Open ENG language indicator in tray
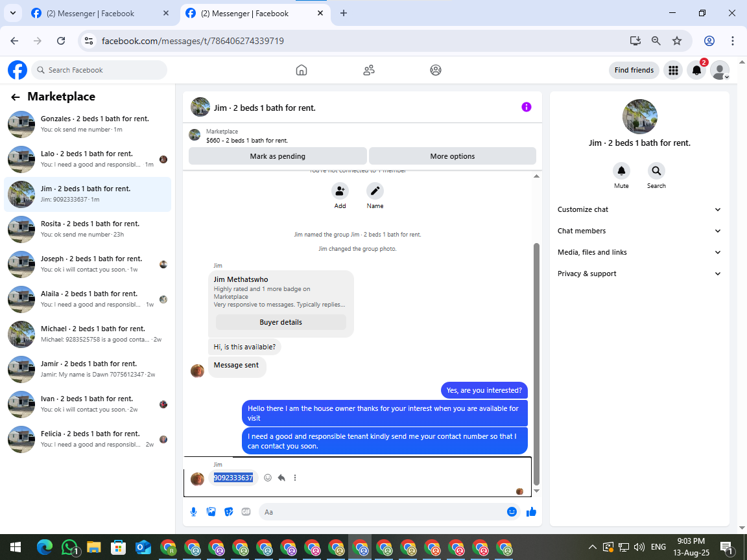This screenshot has height=560, width=747. point(658,546)
